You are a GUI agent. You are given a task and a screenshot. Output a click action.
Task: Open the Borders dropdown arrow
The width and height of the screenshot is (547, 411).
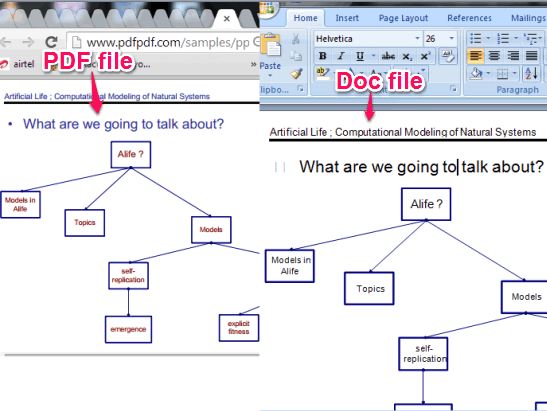(514, 73)
